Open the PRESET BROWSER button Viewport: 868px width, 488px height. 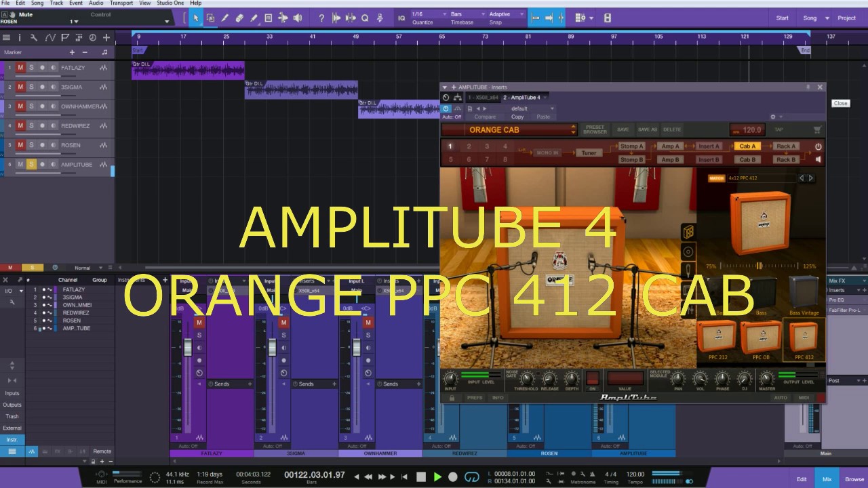(595, 129)
